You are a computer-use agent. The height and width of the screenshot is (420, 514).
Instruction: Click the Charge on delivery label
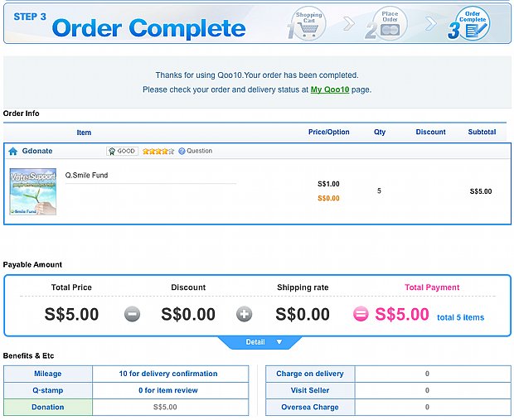tap(310, 374)
